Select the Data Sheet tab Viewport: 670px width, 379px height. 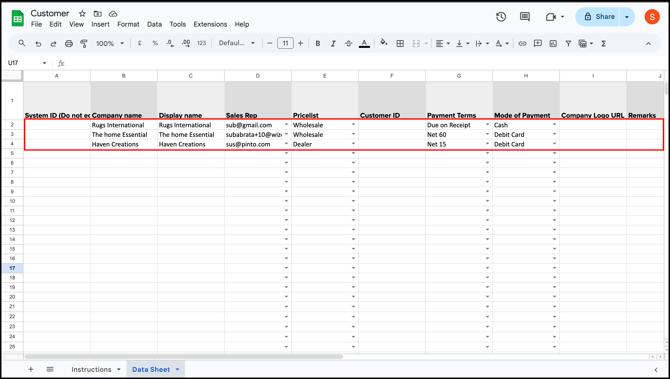click(151, 369)
